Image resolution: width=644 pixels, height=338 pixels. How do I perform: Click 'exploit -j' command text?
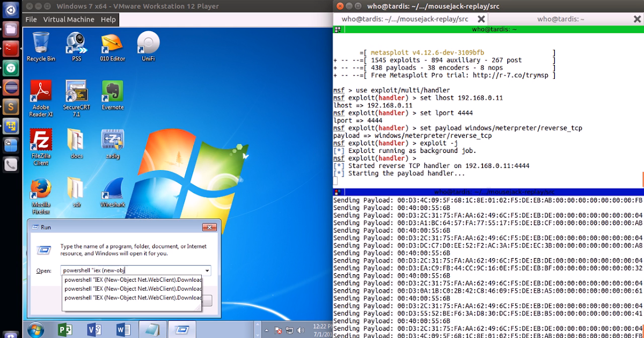click(x=439, y=143)
